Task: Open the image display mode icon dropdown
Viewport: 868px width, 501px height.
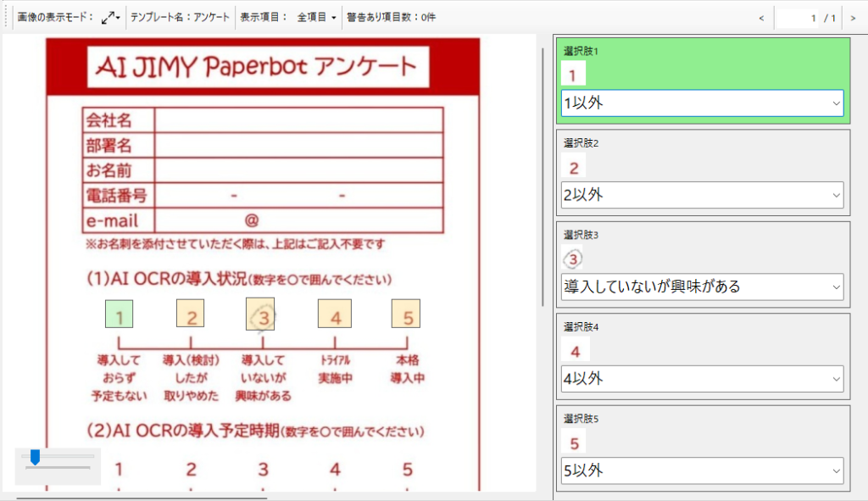Action: pos(111,18)
